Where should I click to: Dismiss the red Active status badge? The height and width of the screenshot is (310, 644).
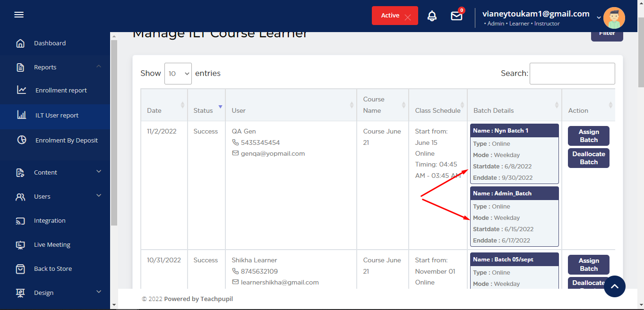click(x=408, y=17)
